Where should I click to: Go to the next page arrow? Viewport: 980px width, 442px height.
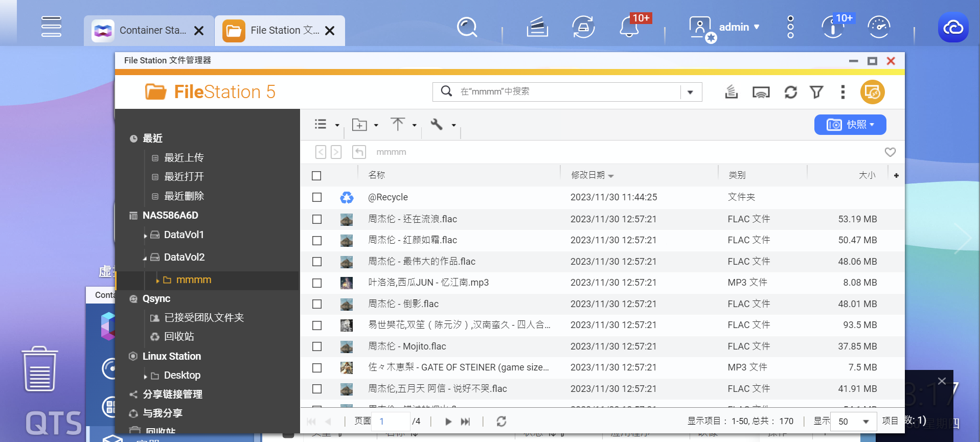(x=448, y=422)
